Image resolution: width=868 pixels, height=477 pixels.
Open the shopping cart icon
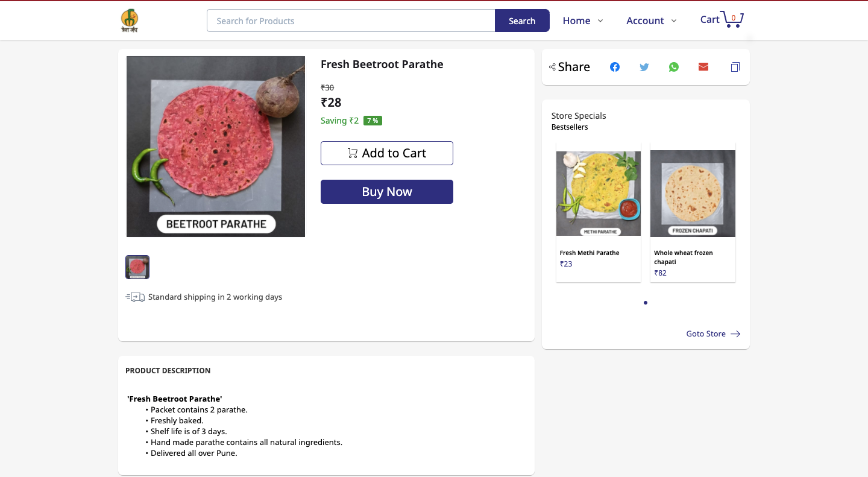coord(732,19)
